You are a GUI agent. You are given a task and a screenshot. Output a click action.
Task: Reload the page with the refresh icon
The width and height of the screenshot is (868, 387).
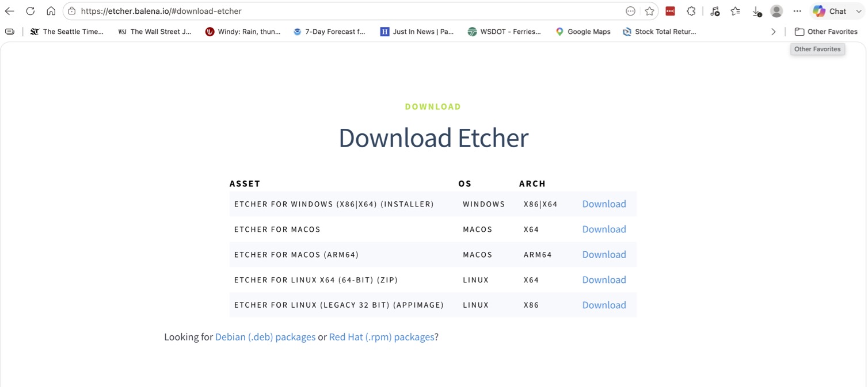point(31,11)
